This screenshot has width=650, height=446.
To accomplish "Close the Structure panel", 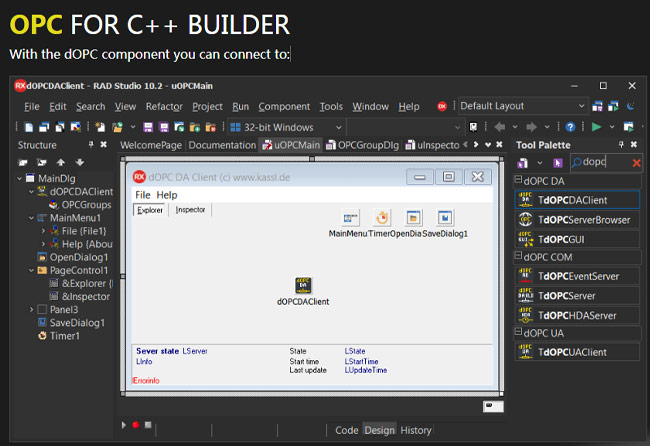I will tap(104, 144).
